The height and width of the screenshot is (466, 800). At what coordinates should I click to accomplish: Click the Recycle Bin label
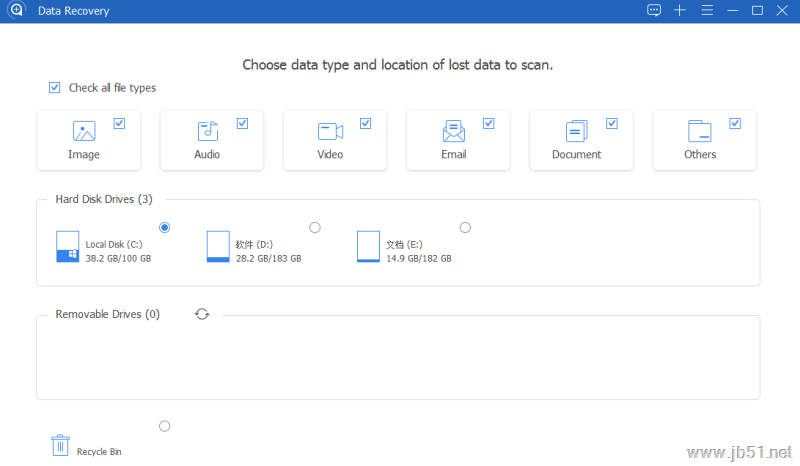coord(99,452)
